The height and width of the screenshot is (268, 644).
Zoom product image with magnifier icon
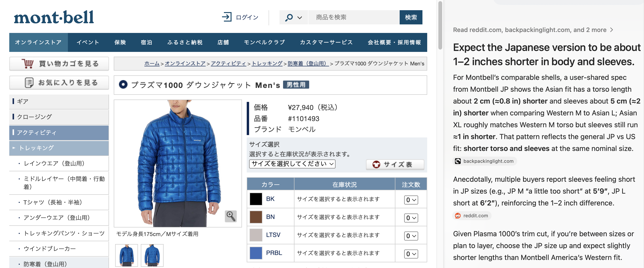(x=230, y=216)
